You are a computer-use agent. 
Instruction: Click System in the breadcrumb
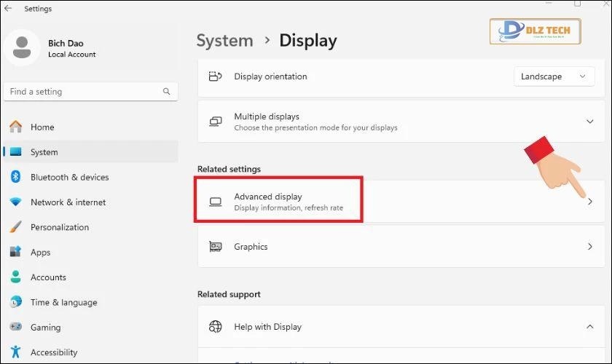click(x=225, y=40)
